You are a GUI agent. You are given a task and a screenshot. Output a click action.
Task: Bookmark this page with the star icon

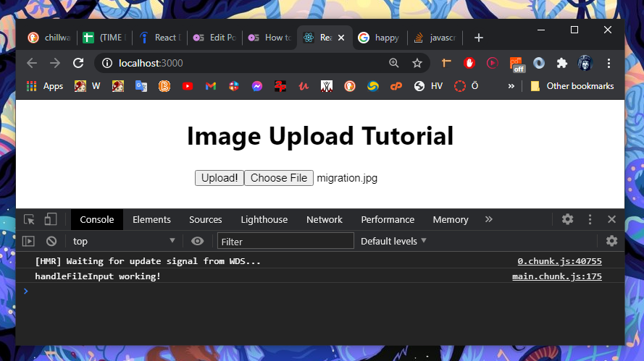click(x=417, y=63)
